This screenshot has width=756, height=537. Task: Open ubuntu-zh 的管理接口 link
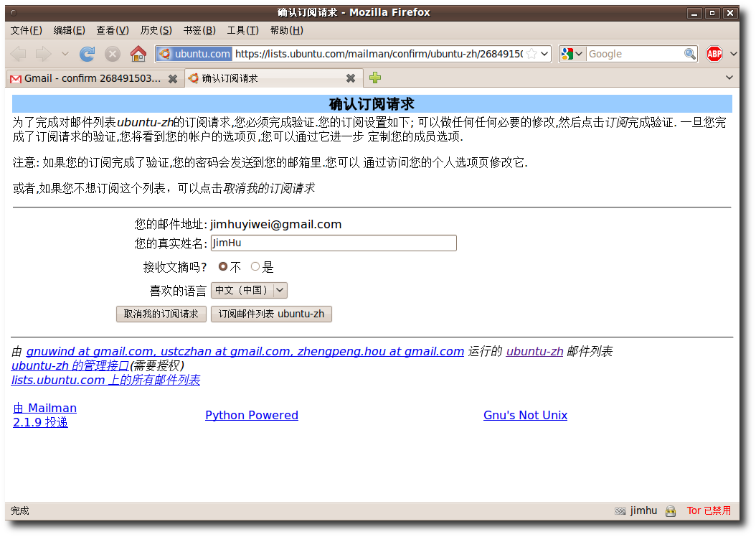70,365
